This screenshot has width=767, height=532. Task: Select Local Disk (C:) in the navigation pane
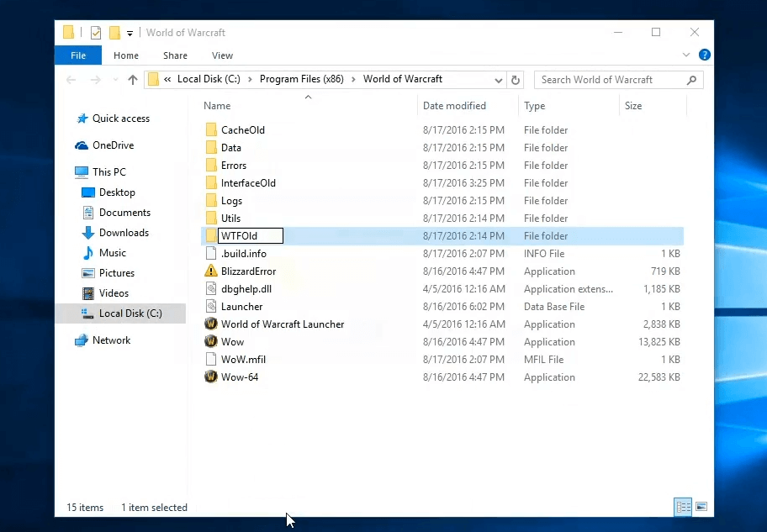click(x=121, y=313)
